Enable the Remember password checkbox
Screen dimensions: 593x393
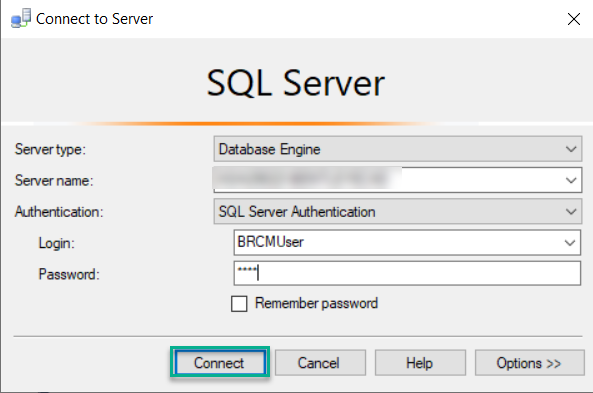[239, 304]
